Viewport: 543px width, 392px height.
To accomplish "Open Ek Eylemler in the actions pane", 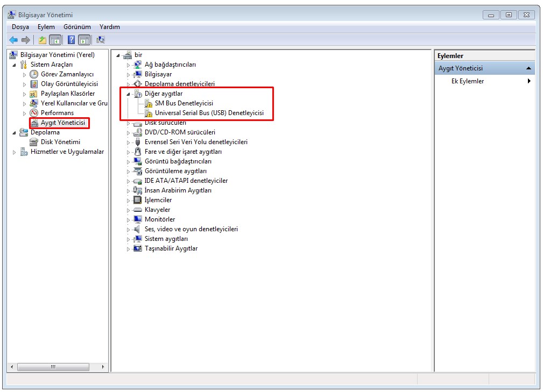I will point(467,81).
